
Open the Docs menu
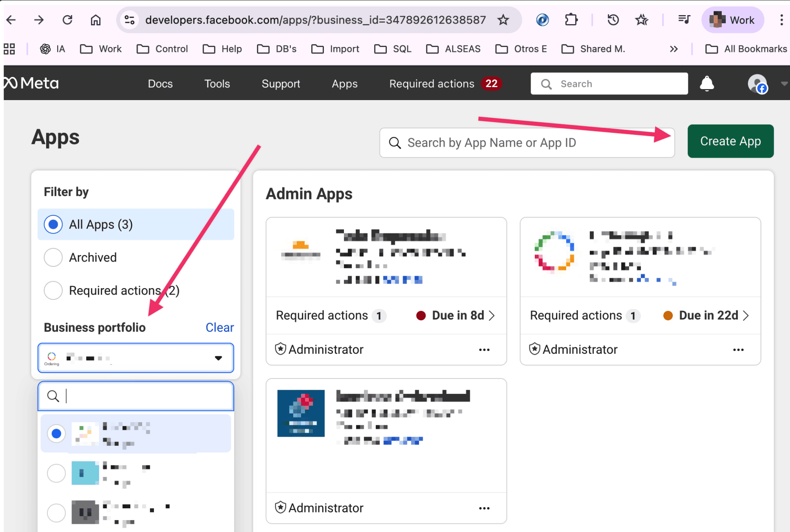point(160,84)
